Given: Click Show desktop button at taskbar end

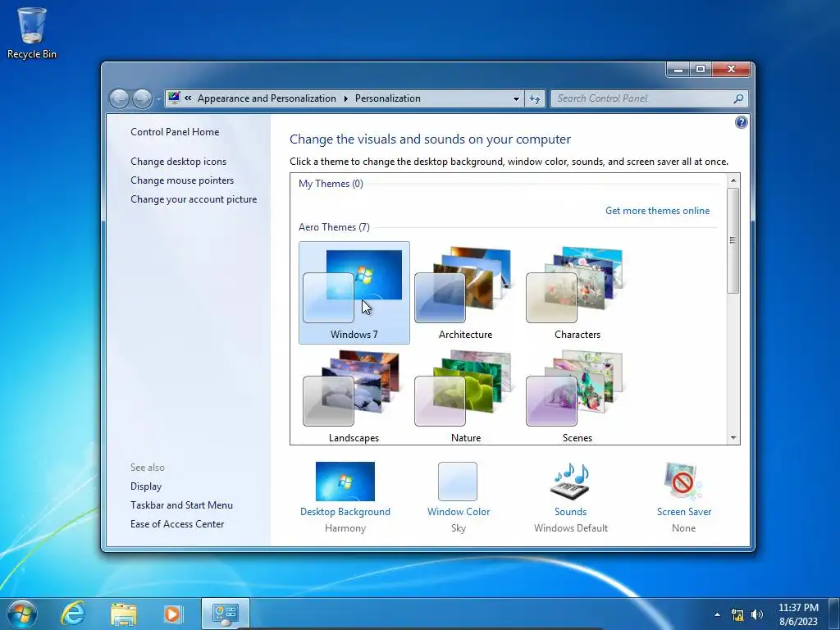Looking at the screenshot, I should pyautogui.click(x=834, y=614).
